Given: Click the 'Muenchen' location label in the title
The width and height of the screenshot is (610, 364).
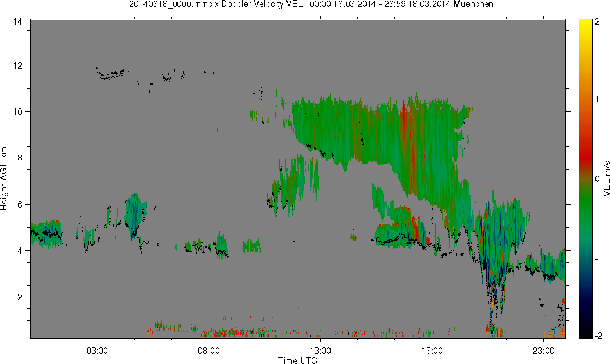Looking at the screenshot, I should coord(473,4).
